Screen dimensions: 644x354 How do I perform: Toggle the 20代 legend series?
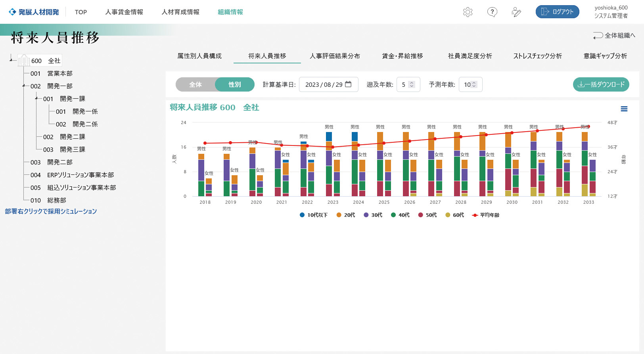(345, 215)
